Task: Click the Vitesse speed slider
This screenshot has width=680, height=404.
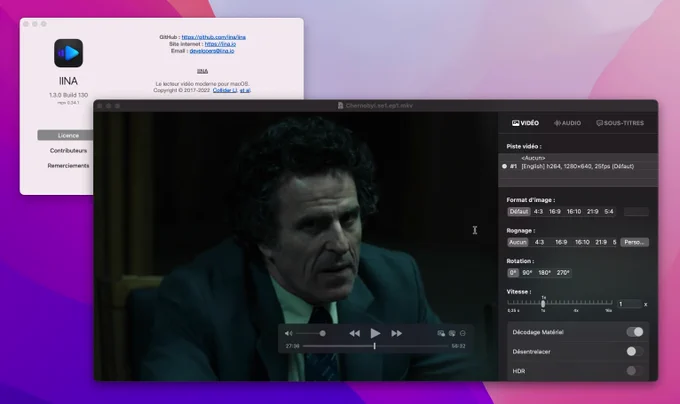Action: click(x=560, y=303)
